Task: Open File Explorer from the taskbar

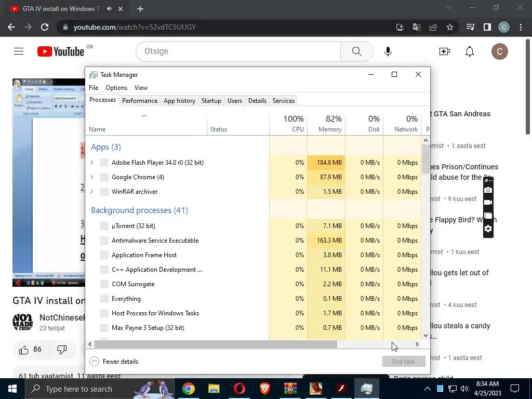Action: (x=214, y=389)
